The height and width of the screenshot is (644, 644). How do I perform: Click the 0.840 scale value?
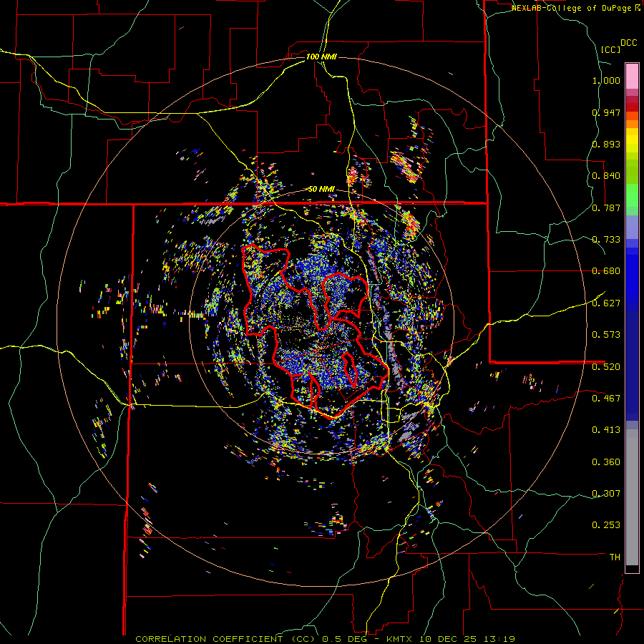click(x=606, y=176)
